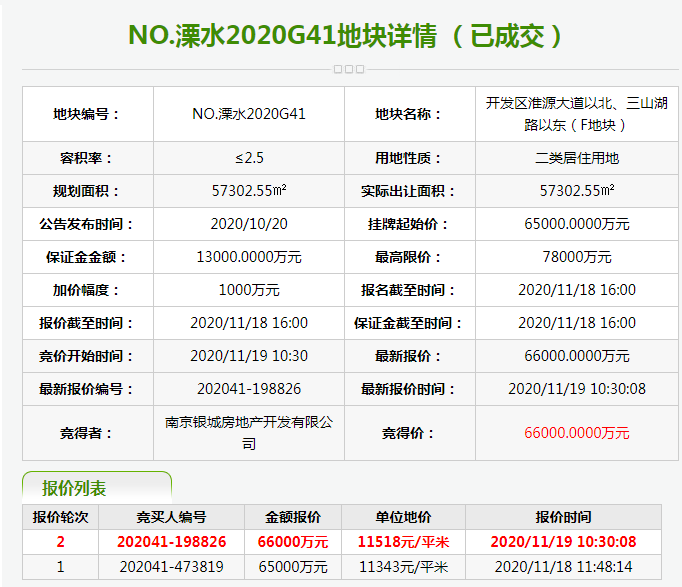The height and width of the screenshot is (587, 682).
Task: Click the 挂牌起始价 value 65000.0000万元
Action: coord(577,224)
